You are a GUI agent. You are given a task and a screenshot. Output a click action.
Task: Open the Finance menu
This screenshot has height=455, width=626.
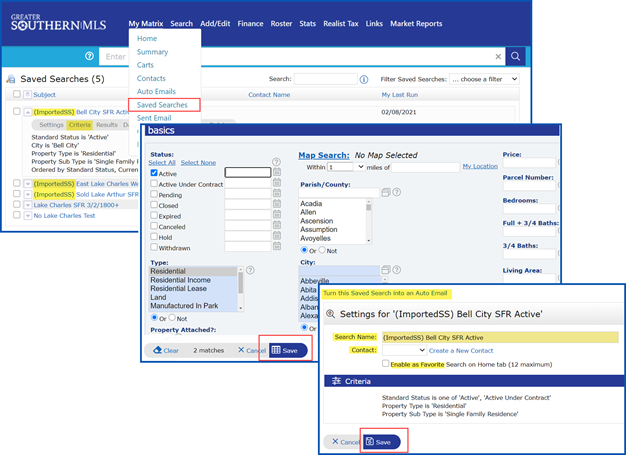(x=250, y=24)
